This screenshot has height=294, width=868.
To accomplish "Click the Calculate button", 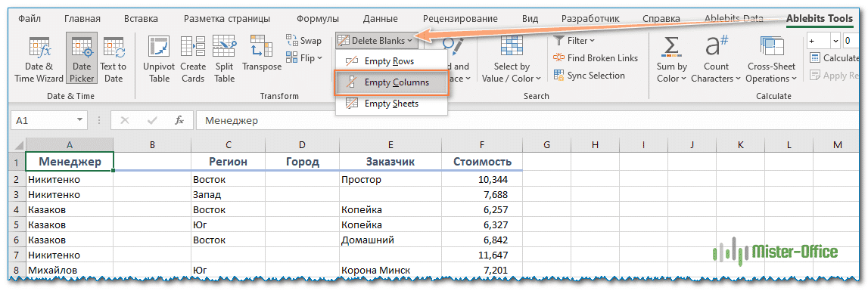I will 834,57.
